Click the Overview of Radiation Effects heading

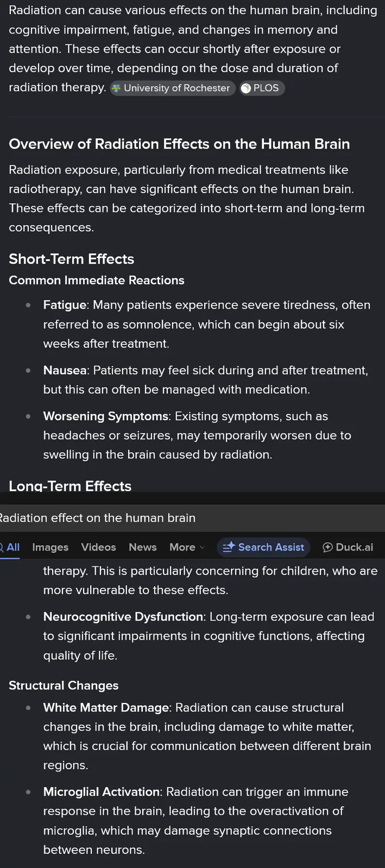pyautogui.click(x=179, y=144)
